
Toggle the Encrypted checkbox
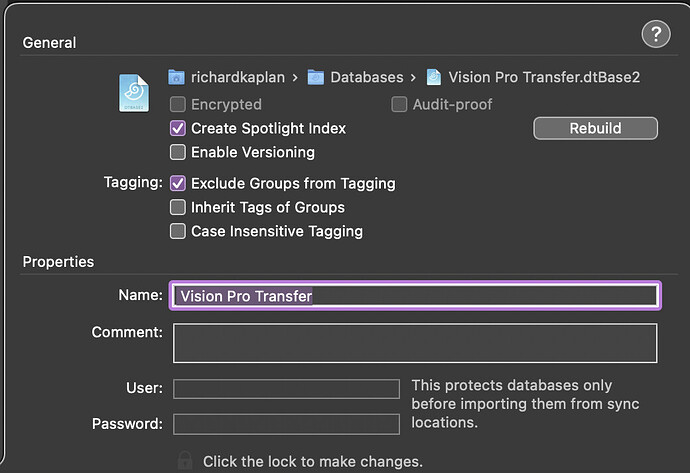click(x=178, y=104)
